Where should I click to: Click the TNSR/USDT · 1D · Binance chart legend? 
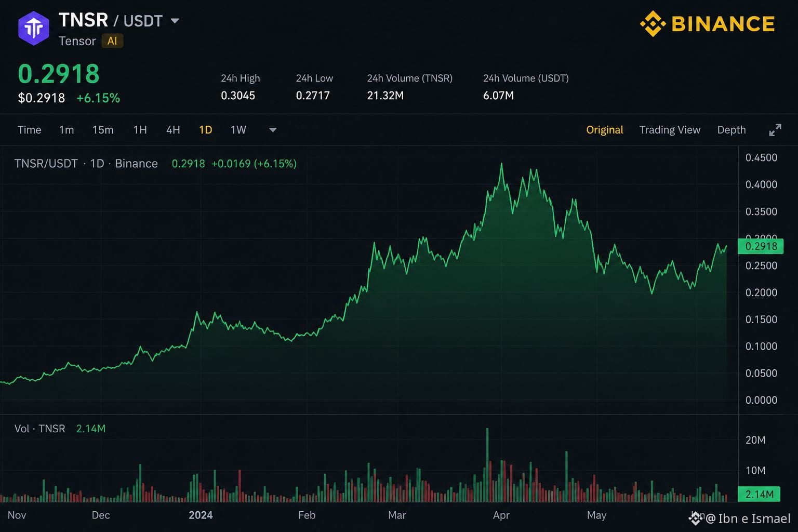click(86, 164)
